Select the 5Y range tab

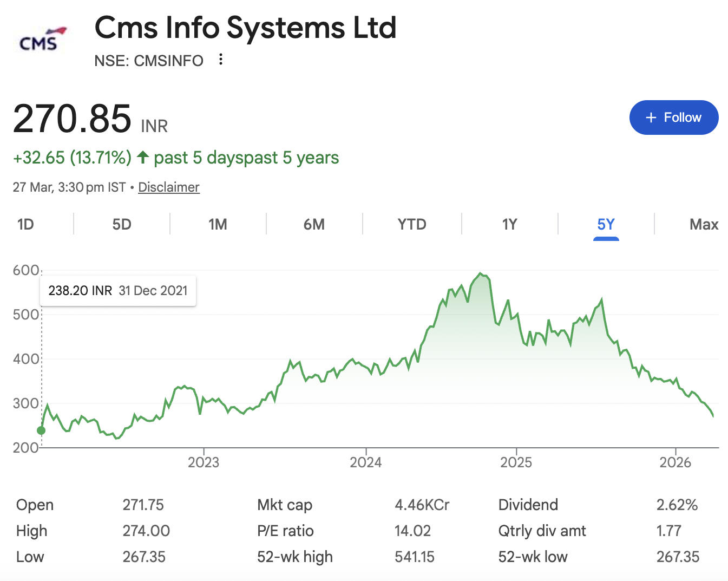606,224
